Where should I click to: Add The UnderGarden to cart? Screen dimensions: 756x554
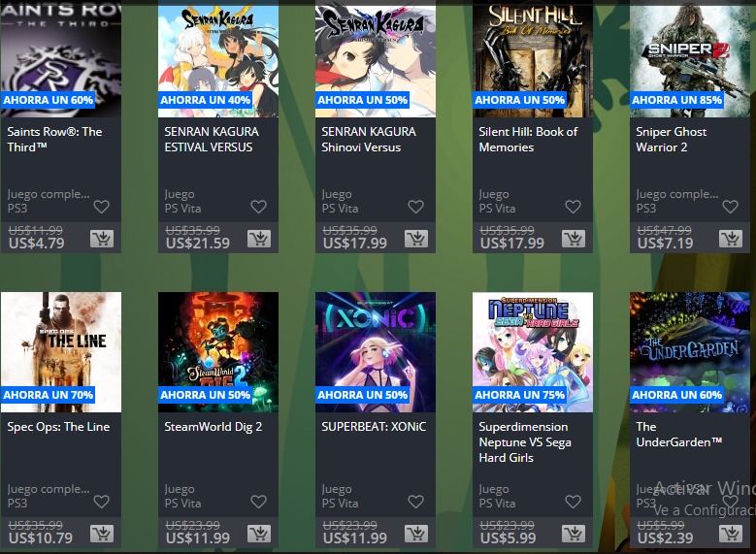pyautogui.click(x=731, y=534)
